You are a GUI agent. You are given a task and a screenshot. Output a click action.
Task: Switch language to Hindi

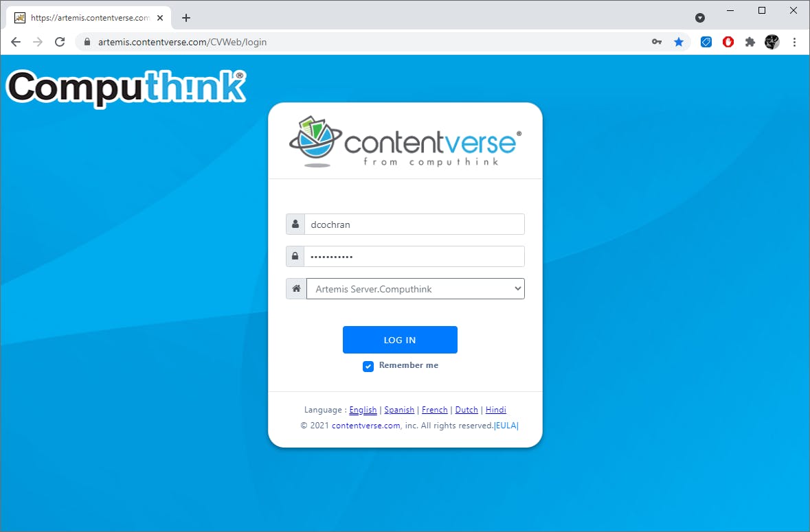[x=496, y=410]
